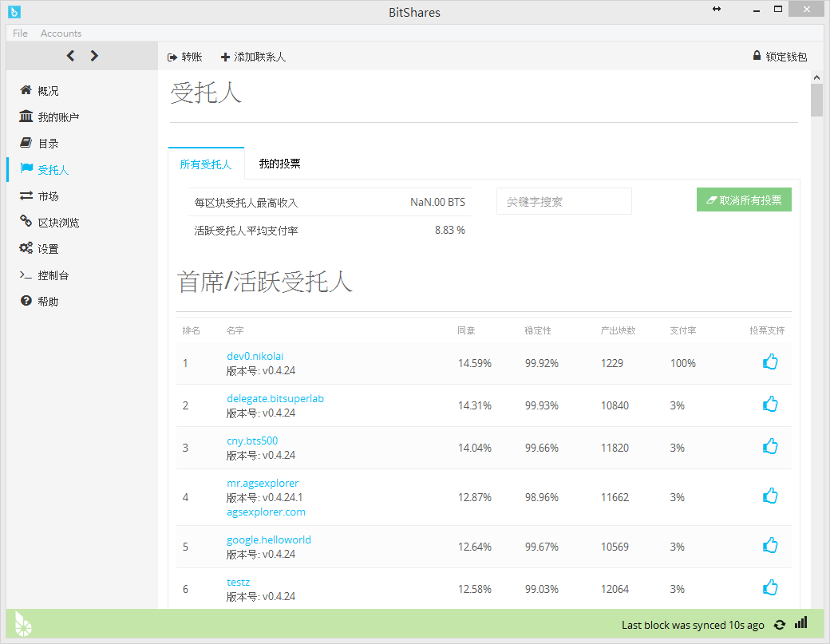The width and height of the screenshot is (830, 644).
Task: Vote thumbs-up for delegate.bitsuperlab
Action: [770, 405]
